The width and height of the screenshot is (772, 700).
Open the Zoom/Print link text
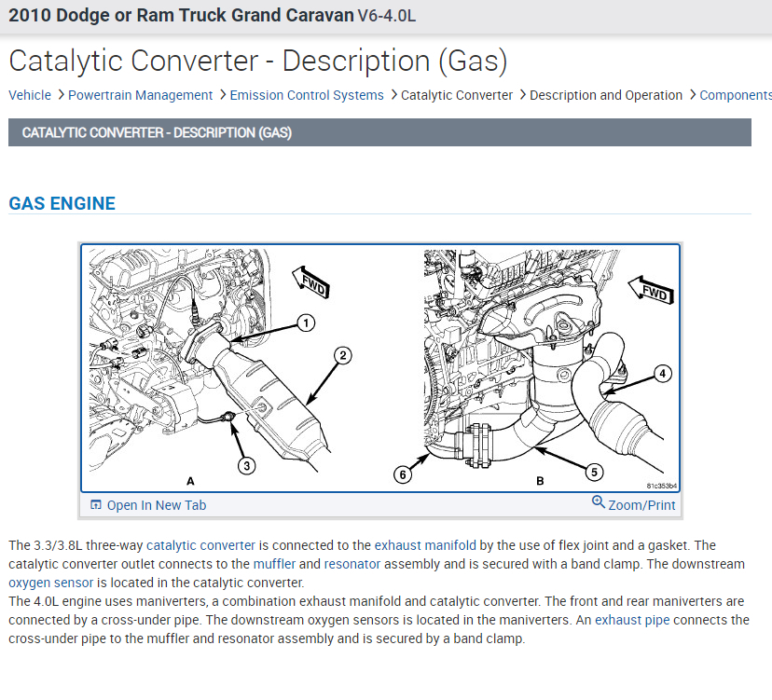tap(641, 505)
